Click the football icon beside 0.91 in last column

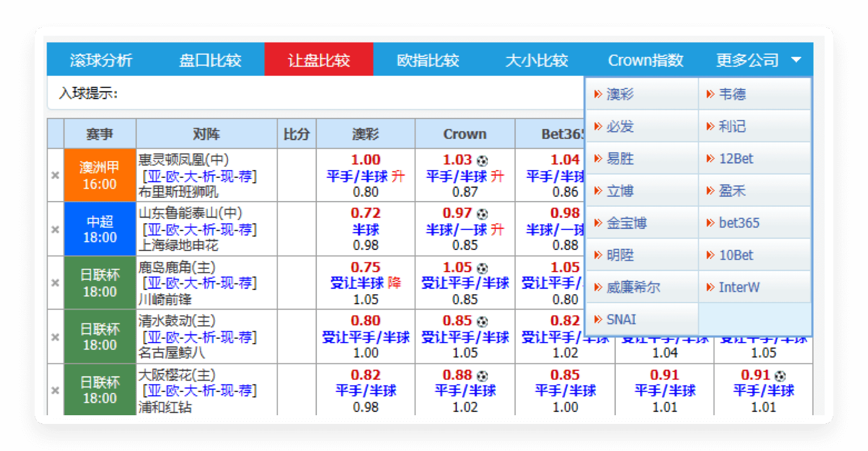(x=780, y=376)
